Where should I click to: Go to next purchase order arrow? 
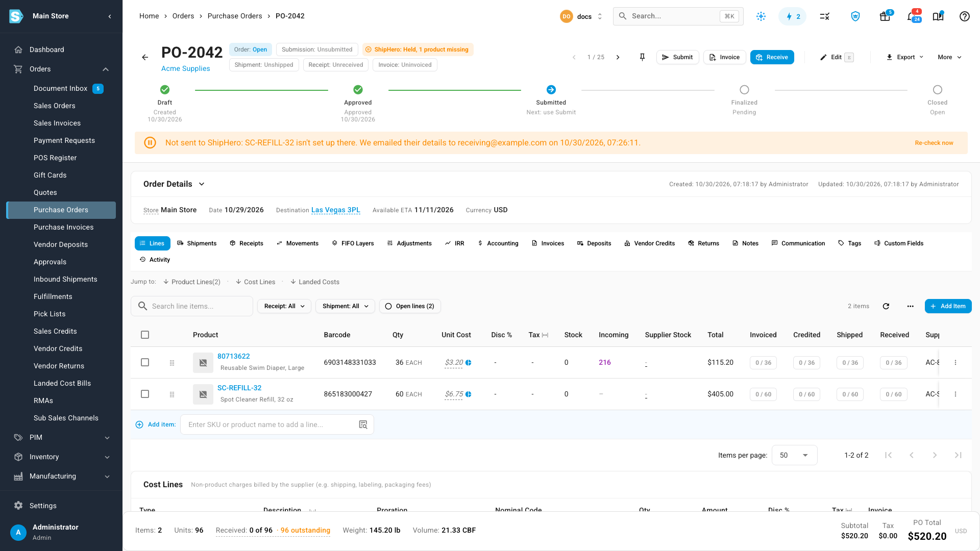tap(618, 57)
